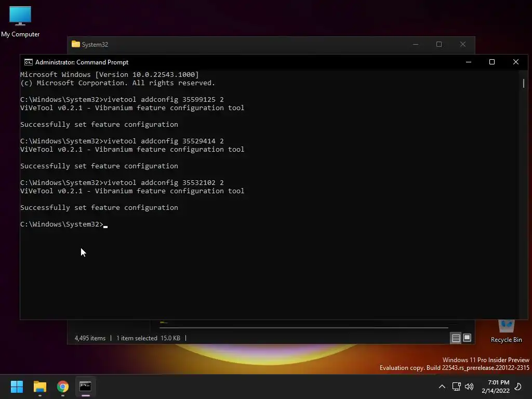This screenshot has height=399, width=532.
Task: Switch System32 Explorer to large icons view
Action: click(x=467, y=338)
